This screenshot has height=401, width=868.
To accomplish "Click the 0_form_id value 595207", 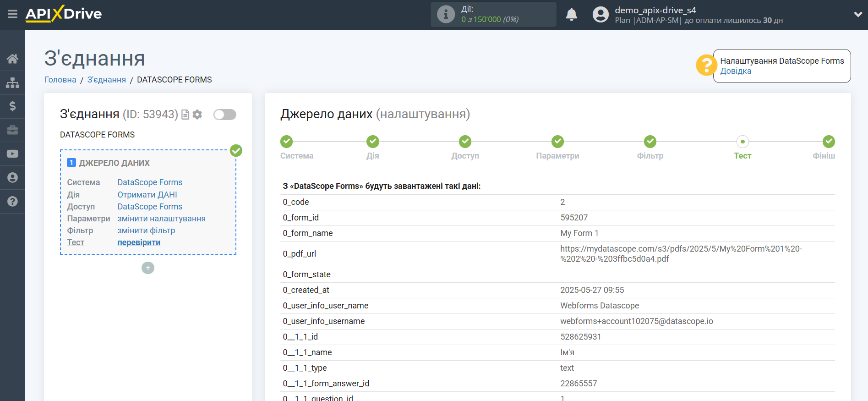I will pyautogui.click(x=574, y=218).
